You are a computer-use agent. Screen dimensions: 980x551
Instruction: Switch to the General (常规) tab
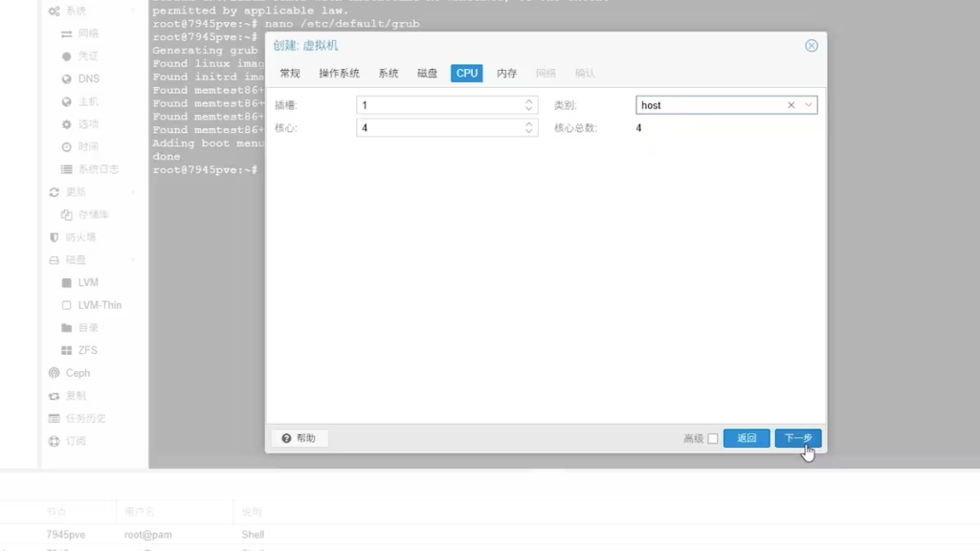coord(290,74)
